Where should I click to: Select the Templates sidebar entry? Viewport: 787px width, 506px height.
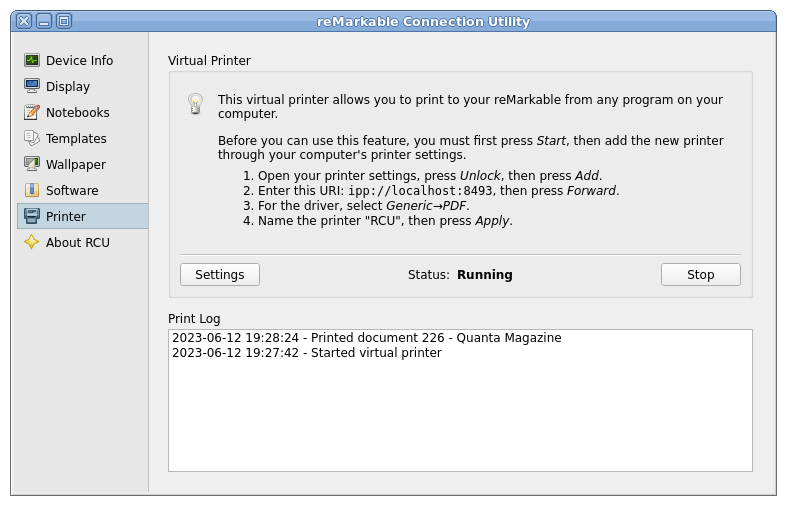(82, 139)
